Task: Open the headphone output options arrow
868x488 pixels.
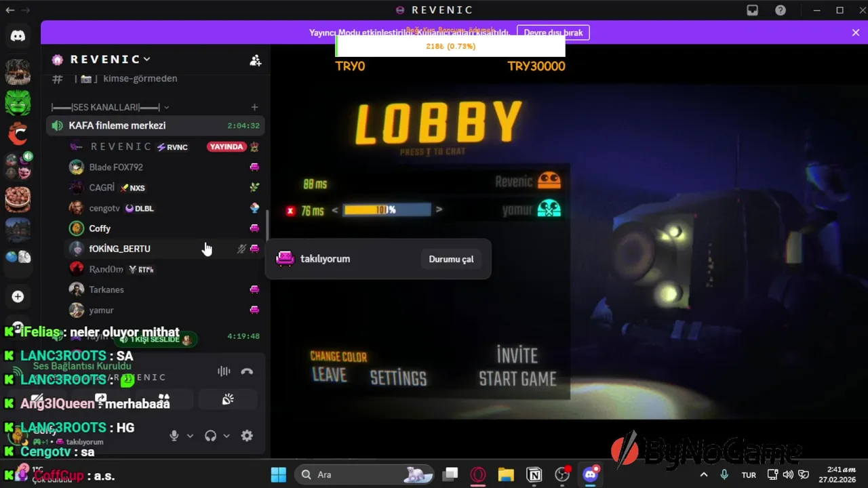Action: [226, 436]
